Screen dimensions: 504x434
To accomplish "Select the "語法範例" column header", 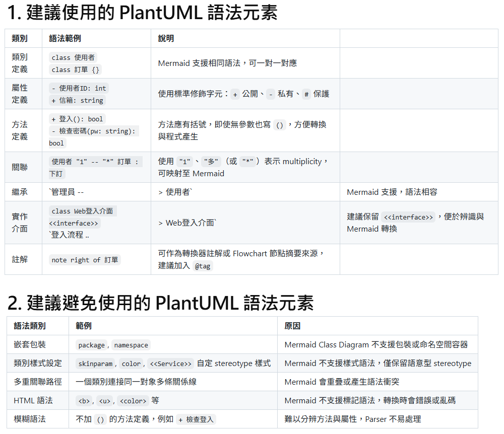I will pyautogui.click(x=65, y=39).
